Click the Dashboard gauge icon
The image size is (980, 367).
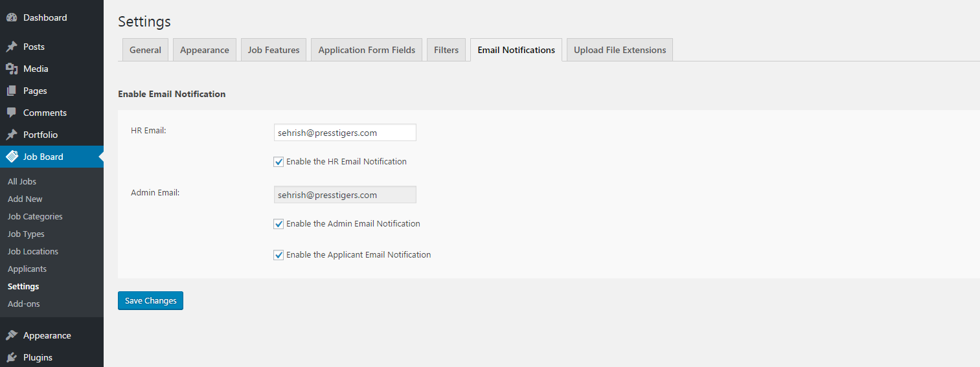pos(12,18)
